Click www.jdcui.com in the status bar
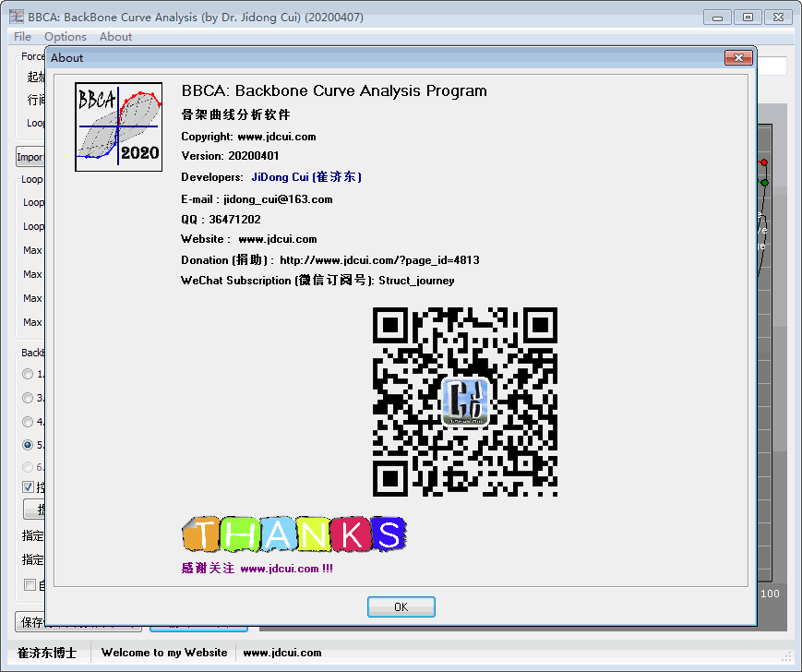The width and height of the screenshot is (802, 672). pyautogui.click(x=282, y=653)
